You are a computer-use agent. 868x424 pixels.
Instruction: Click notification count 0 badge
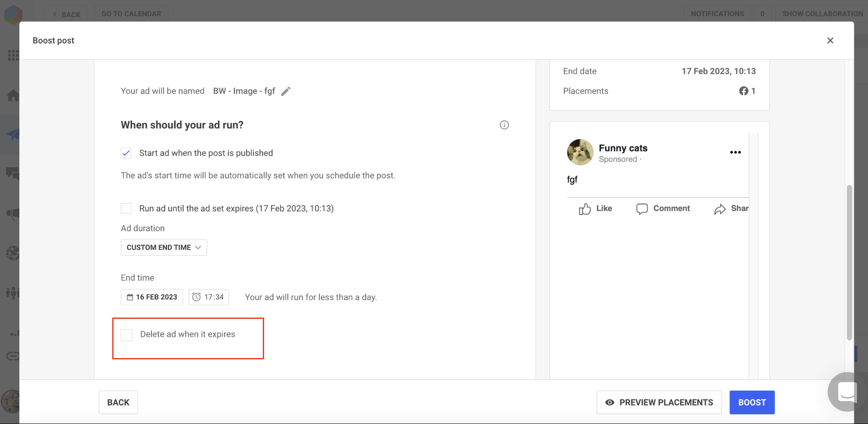(x=762, y=14)
